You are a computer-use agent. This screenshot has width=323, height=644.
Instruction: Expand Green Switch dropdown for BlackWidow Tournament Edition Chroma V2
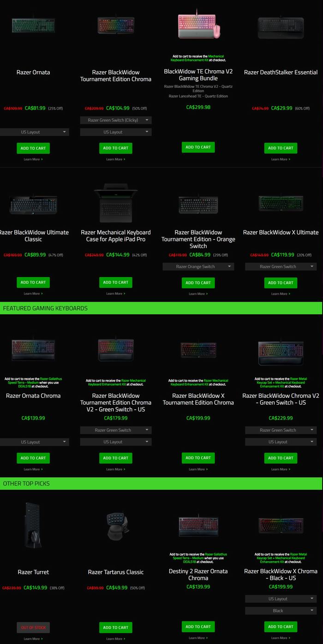116,430
